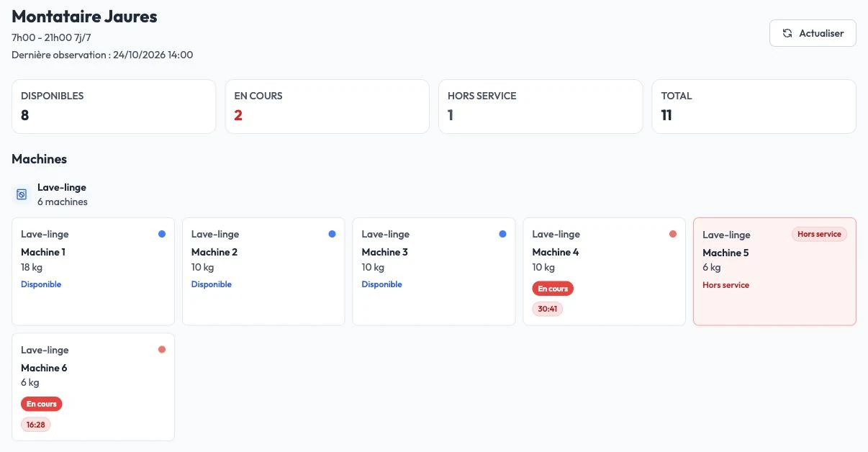
Task: Click the Montataire Jaures heading
Action: [84, 16]
